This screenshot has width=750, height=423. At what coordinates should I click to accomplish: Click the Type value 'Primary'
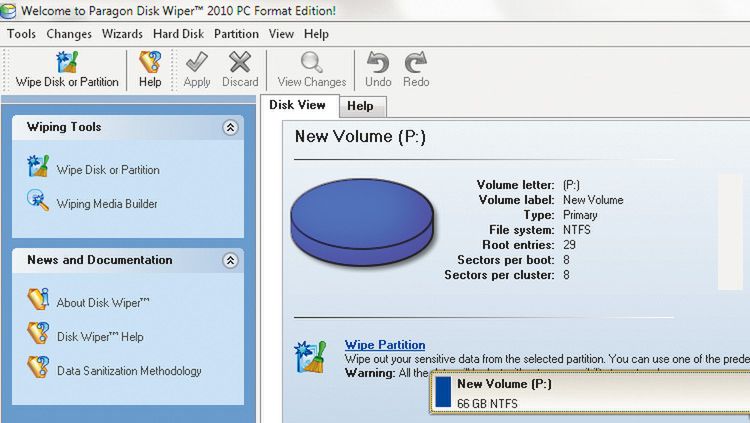[580, 215]
